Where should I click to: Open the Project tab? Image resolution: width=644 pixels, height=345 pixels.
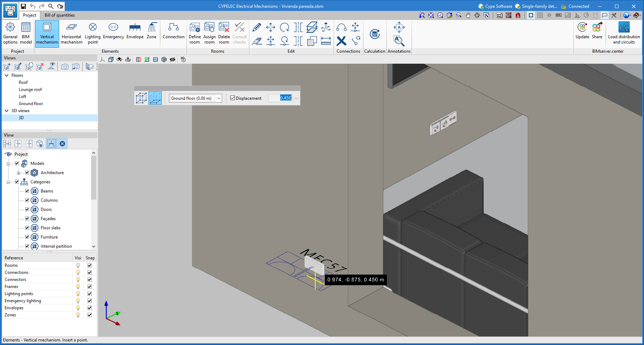point(29,15)
